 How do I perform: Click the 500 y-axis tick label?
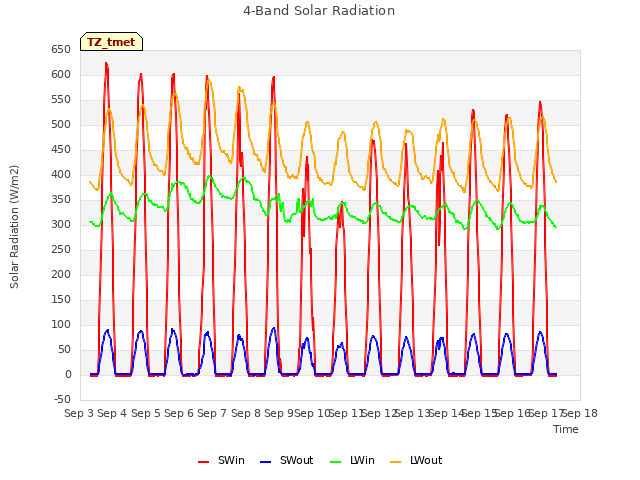tap(61, 124)
